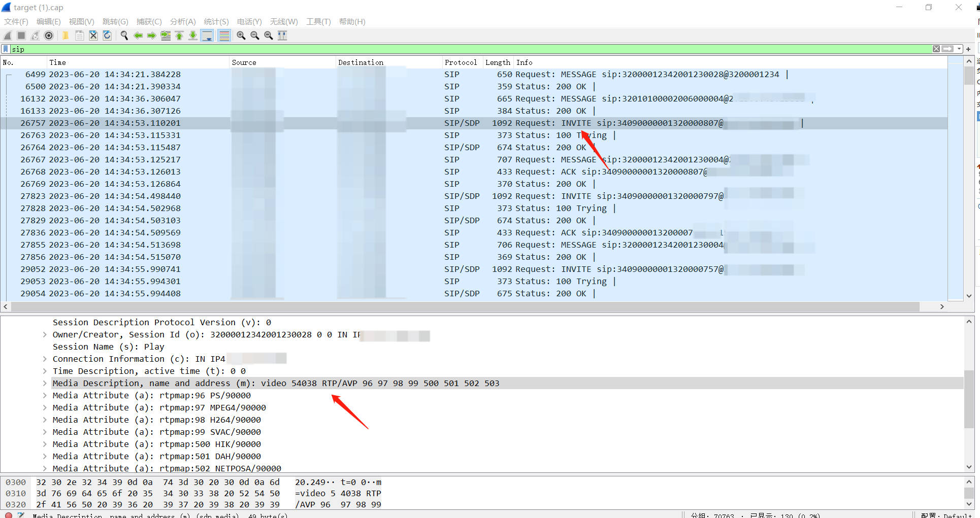Expand rtpmap:98 H264/90000 attribute row
Screen dimensions: 980x518
click(45, 420)
